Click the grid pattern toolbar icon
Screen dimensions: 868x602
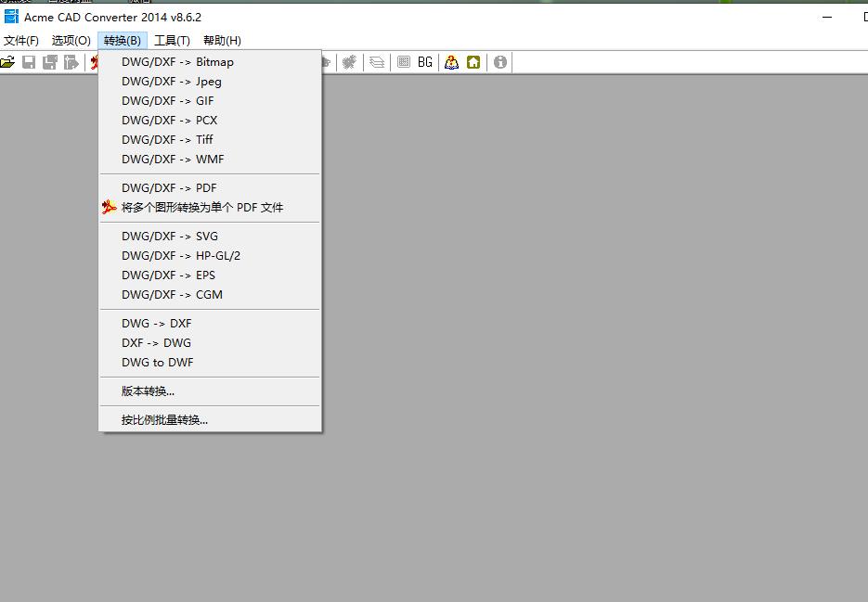click(x=404, y=62)
